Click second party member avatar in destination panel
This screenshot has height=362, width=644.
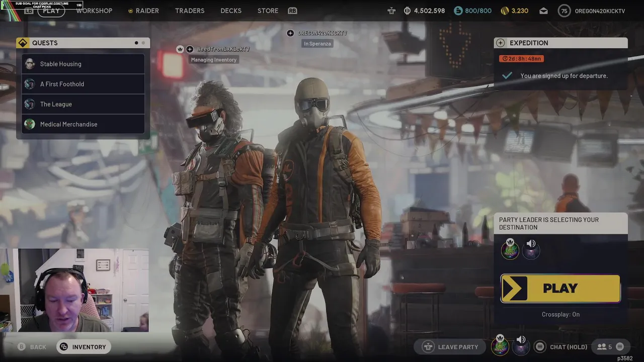coord(531,251)
